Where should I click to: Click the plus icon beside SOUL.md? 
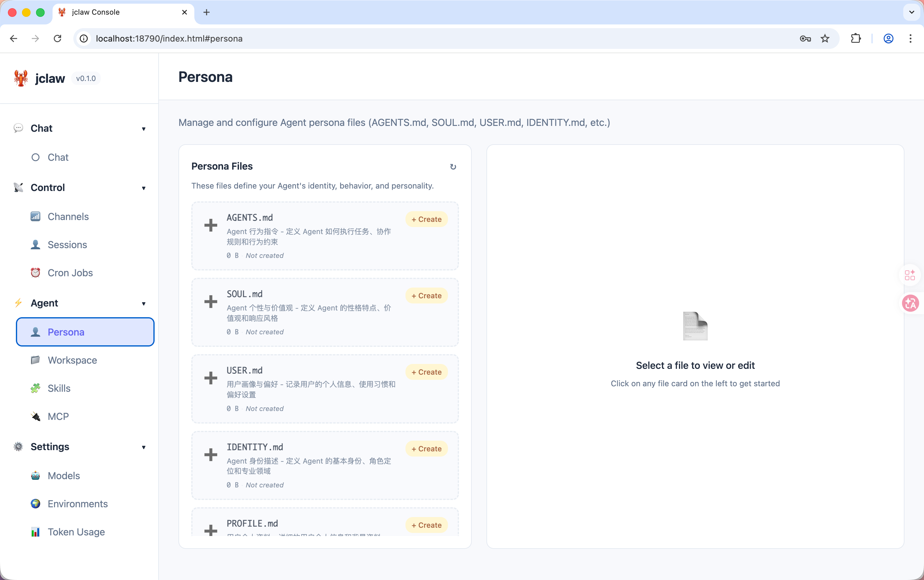[x=211, y=302]
